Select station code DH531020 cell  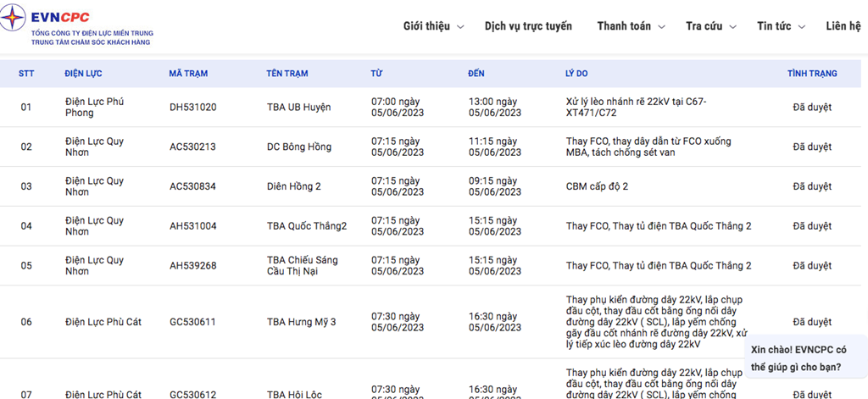pyautogui.click(x=192, y=108)
